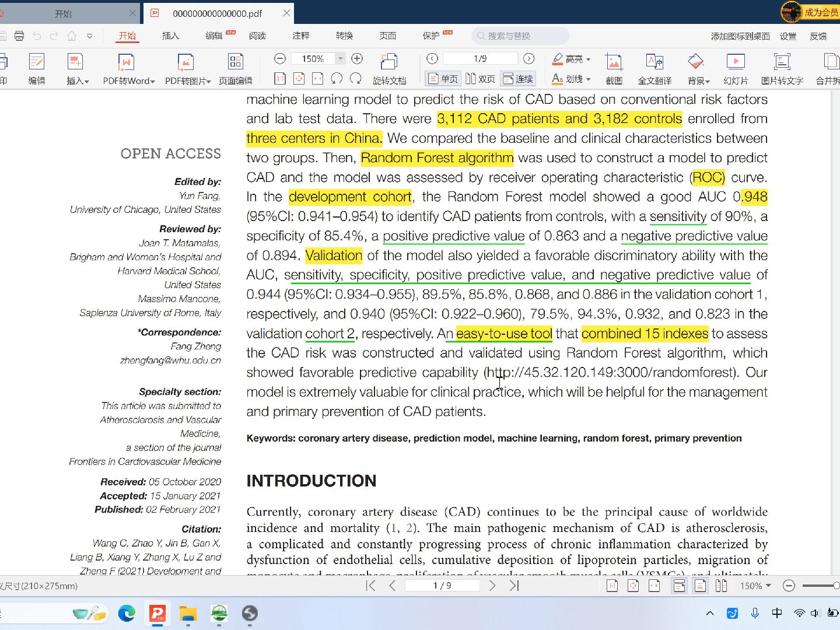Open the 阅读 ribbon tab
Screen dimensions: 840x630
click(x=257, y=36)
